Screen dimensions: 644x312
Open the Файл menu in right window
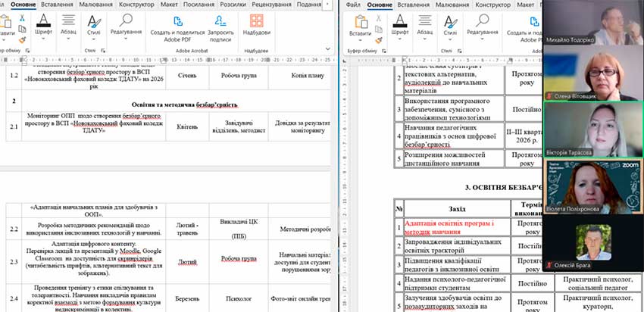(x=351, y=5)
